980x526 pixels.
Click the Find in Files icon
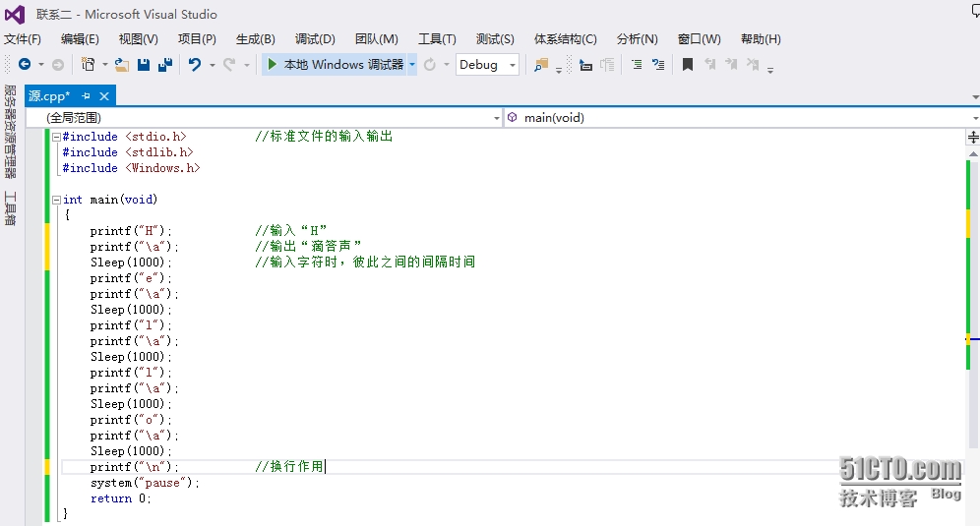540,64
